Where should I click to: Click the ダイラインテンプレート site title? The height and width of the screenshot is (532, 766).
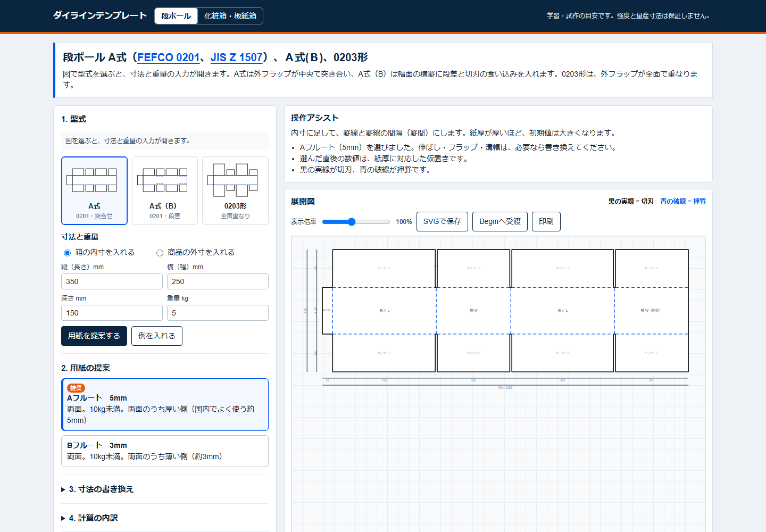coord(100,15)
